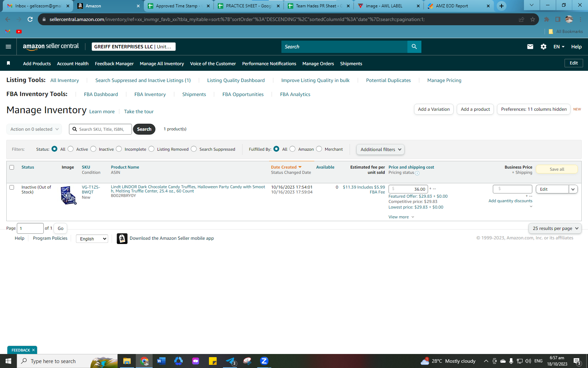Open Sticky Notes from the taskbar

213,361
